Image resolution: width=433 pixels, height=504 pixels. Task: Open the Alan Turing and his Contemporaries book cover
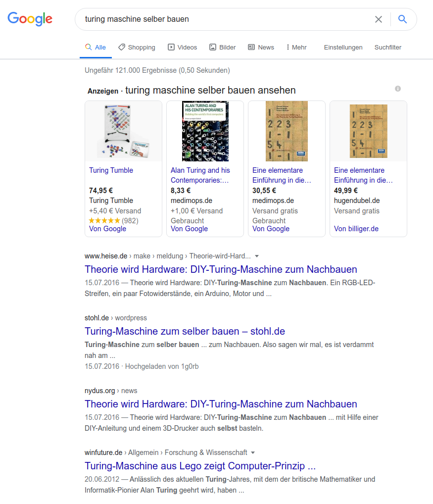pyautogui.click(x=205, y=131)
